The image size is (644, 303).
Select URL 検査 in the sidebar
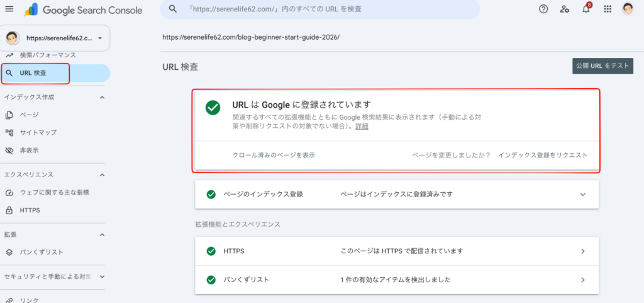pyautogui.click(x=55, y=73)
